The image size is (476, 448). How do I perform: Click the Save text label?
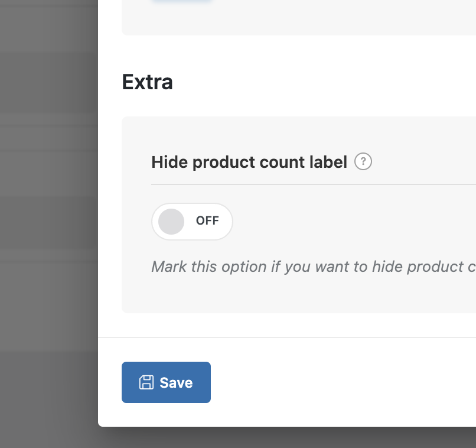coord(176,382)
